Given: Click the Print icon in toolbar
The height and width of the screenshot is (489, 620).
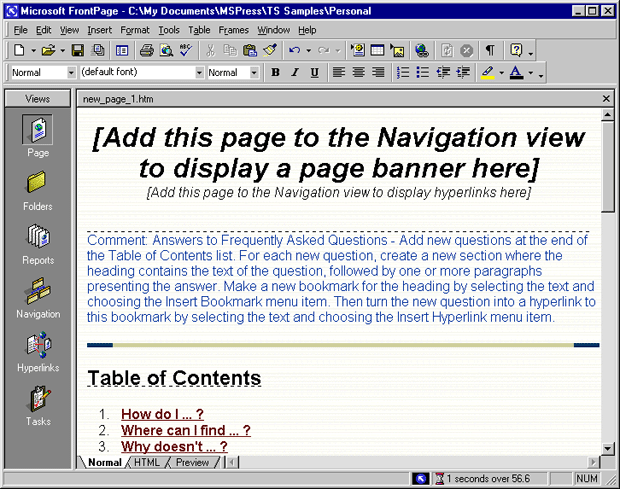Looking at the screenshot, I should point(146,50).
